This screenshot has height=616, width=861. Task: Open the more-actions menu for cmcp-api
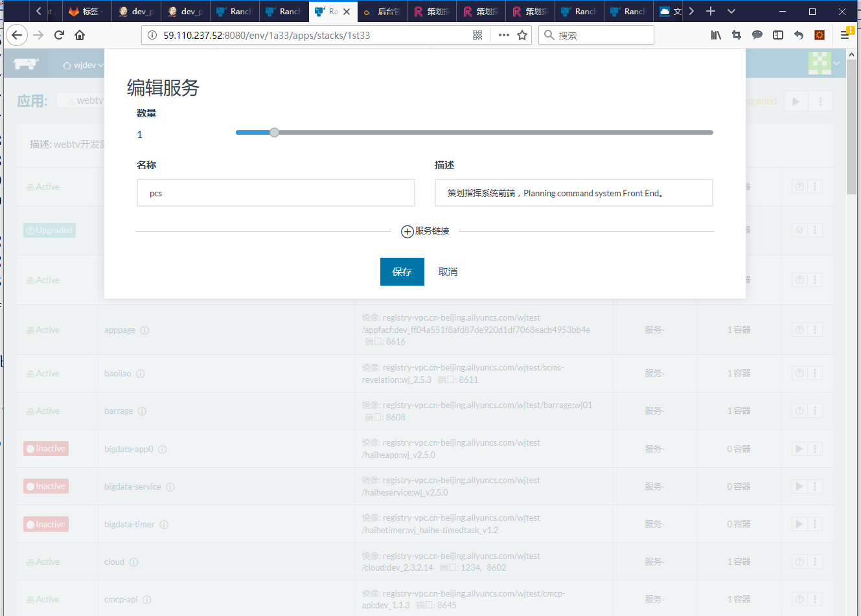(815, 599)
